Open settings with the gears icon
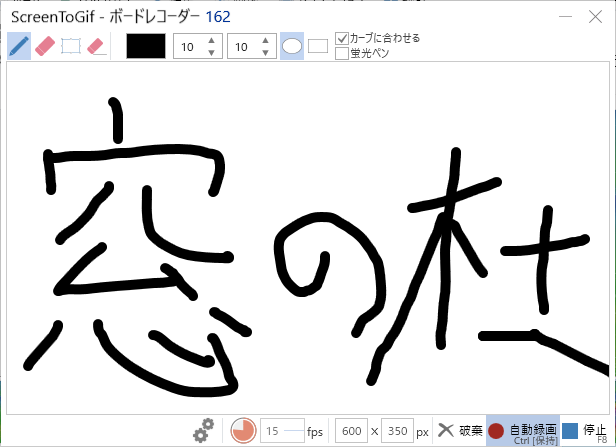 pos(204,431)
